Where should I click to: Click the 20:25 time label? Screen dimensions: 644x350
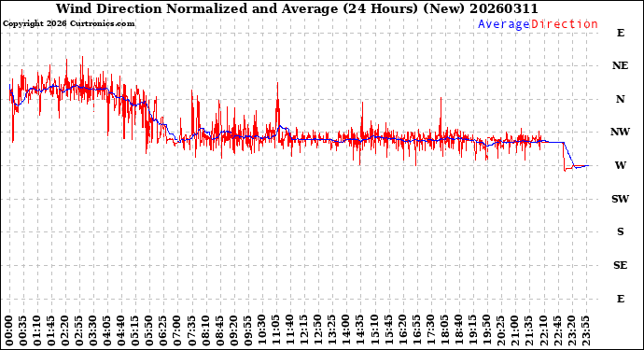tap(501, 330)
